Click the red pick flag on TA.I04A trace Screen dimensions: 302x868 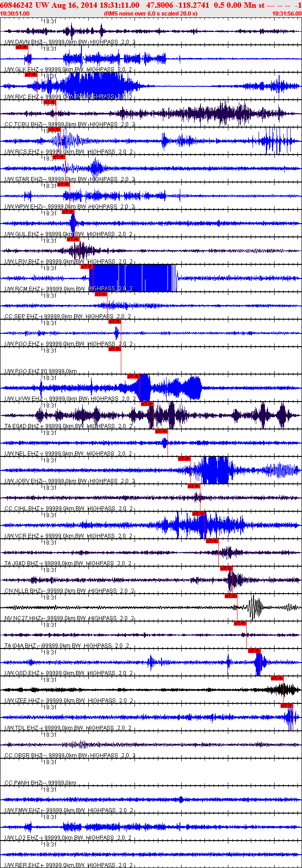[240, 623]
